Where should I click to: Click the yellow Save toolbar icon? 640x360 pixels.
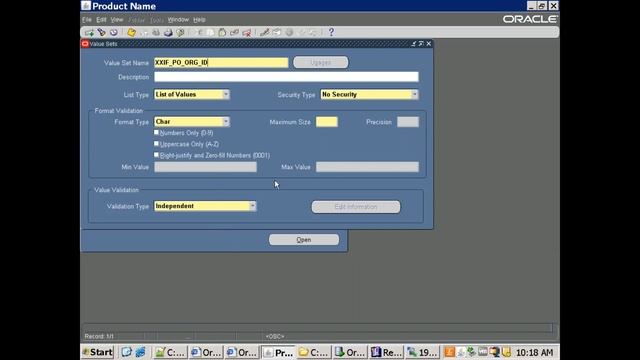(x=131, y=32)
